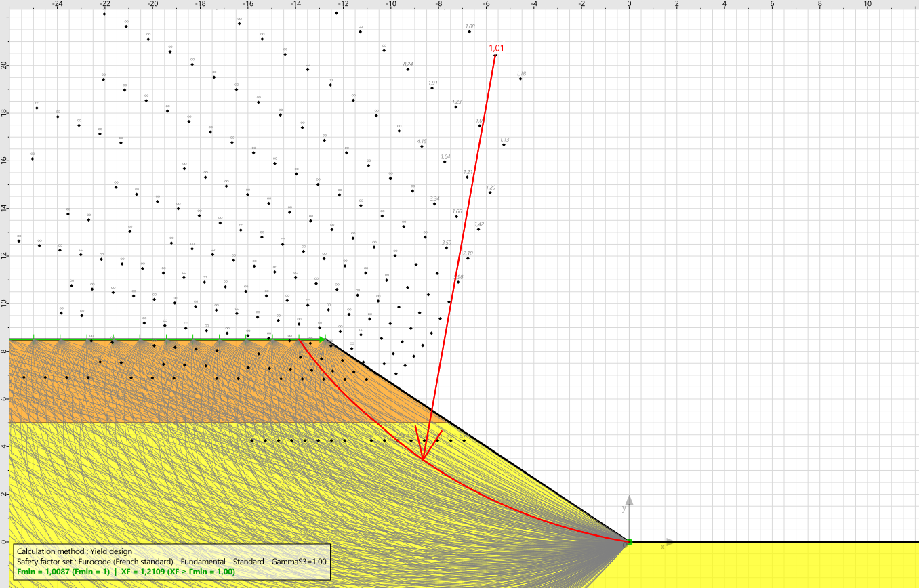Click the 3,34 safety factor label

pos(434,198)
